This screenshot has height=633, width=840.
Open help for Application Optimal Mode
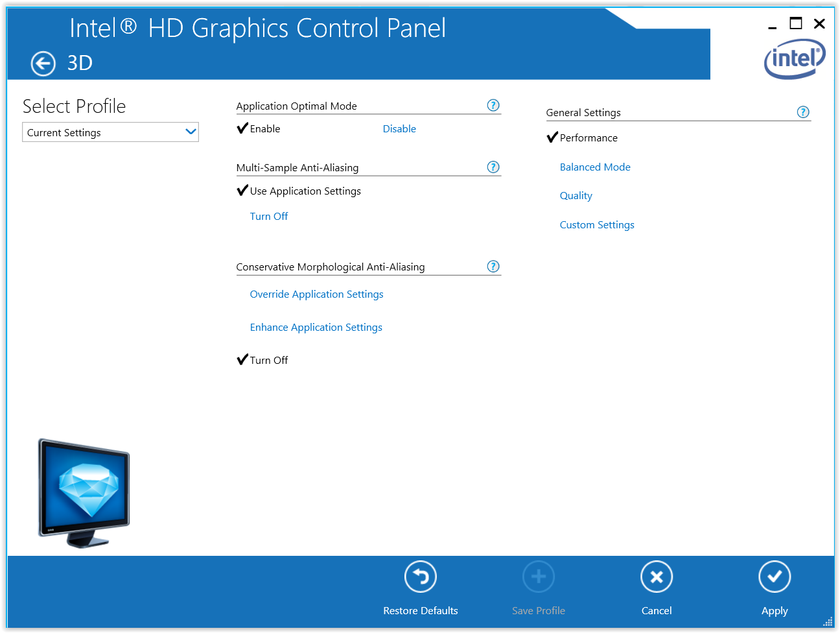[493, 105]
